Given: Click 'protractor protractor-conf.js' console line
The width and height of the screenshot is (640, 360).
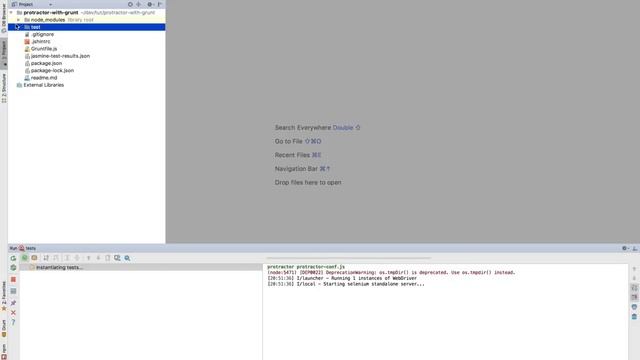Looking at the screenshot, I should click(x=306, y=267).
